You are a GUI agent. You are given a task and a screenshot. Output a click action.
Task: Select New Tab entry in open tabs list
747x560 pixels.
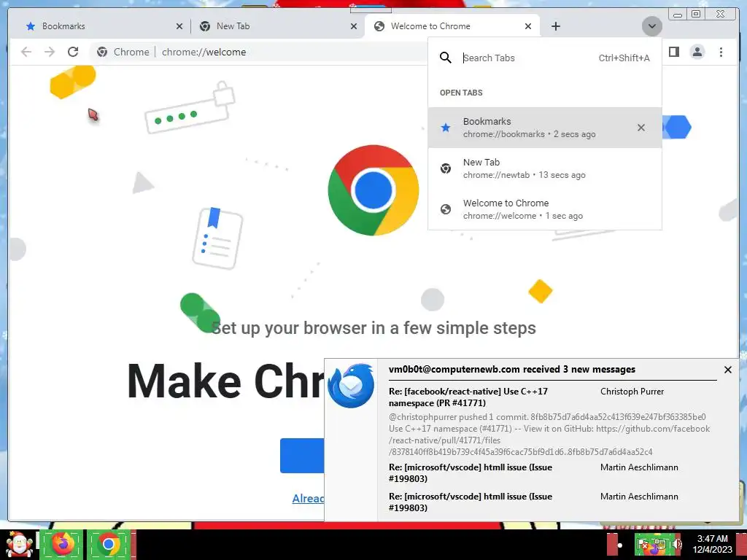click(x=544, y=168)
